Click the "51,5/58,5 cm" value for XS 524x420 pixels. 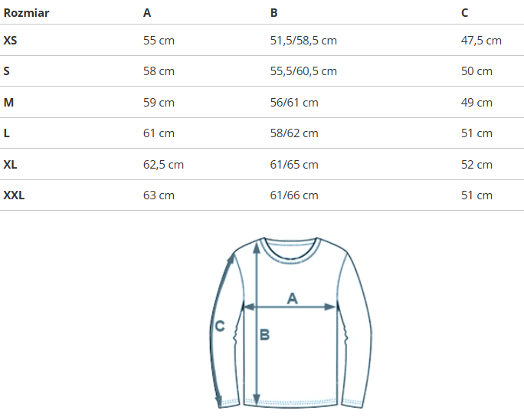303,40
